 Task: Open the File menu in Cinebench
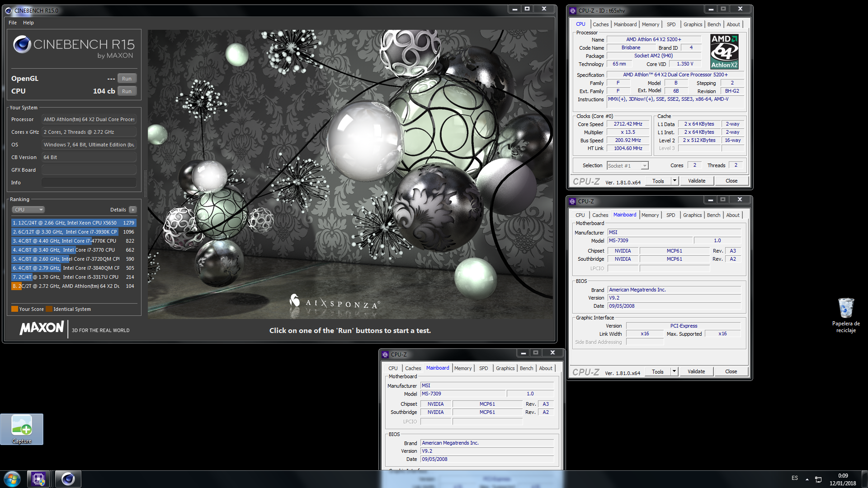click(x=13, y=23)
